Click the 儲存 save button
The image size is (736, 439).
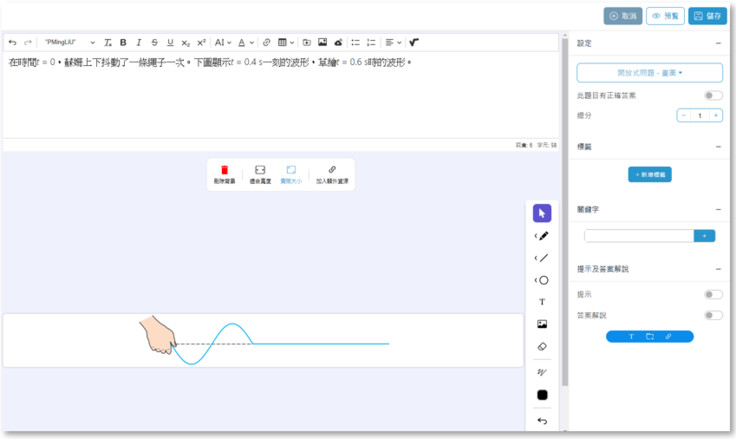click(x=708, y=16)
